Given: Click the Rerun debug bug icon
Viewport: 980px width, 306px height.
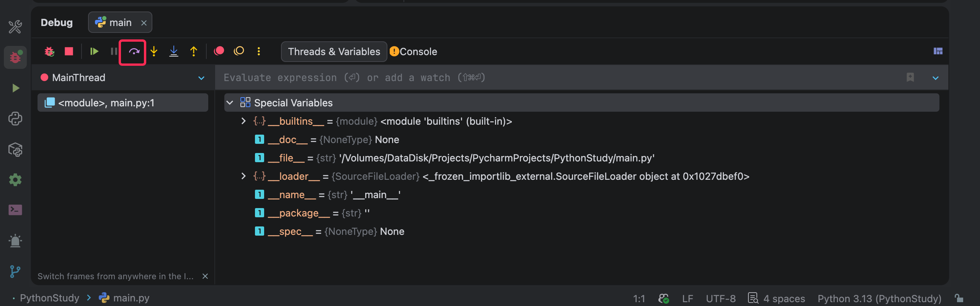Looking at the screenshot, I should [49, 51].
